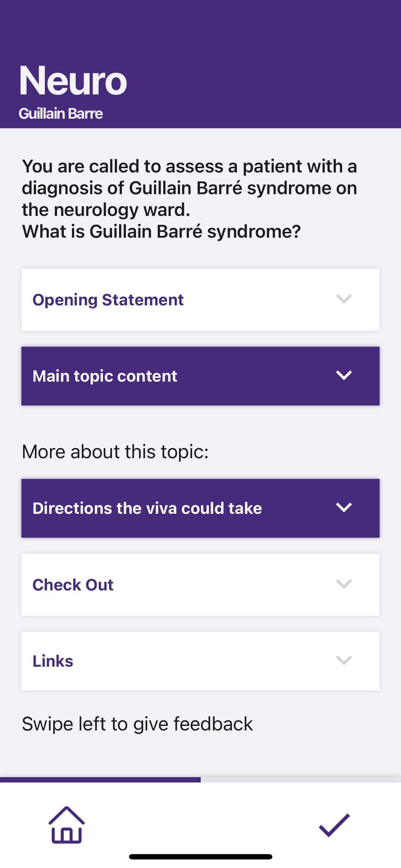Click the Neuro category heading
This screenshot has width=401, height=868.
pos(73,81)
